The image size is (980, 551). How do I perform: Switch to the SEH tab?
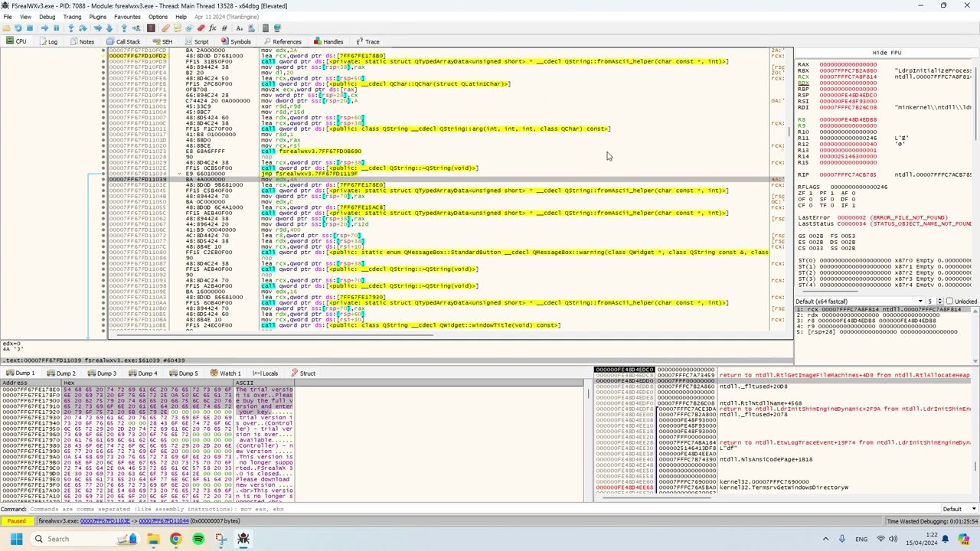[162, 41]
